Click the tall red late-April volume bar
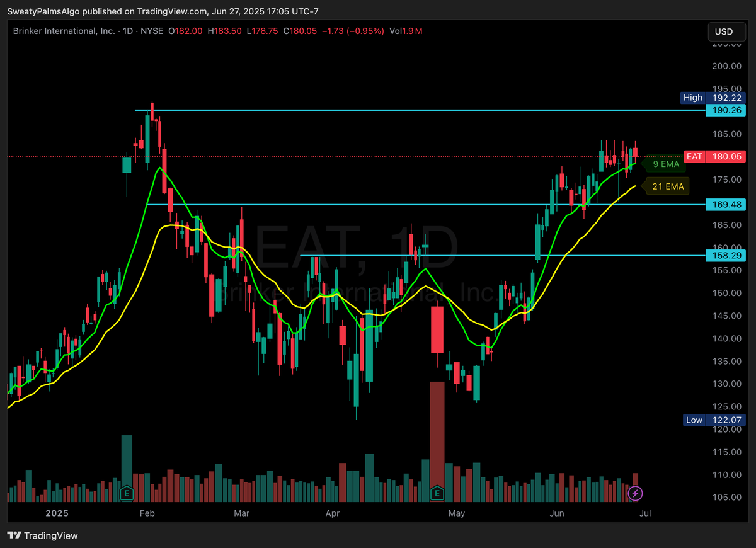 [x=437, y=441]
